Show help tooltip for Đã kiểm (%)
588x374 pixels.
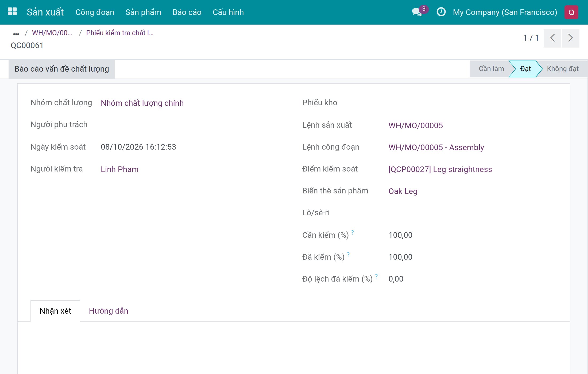pyautogui.click(x=348, y=254)
